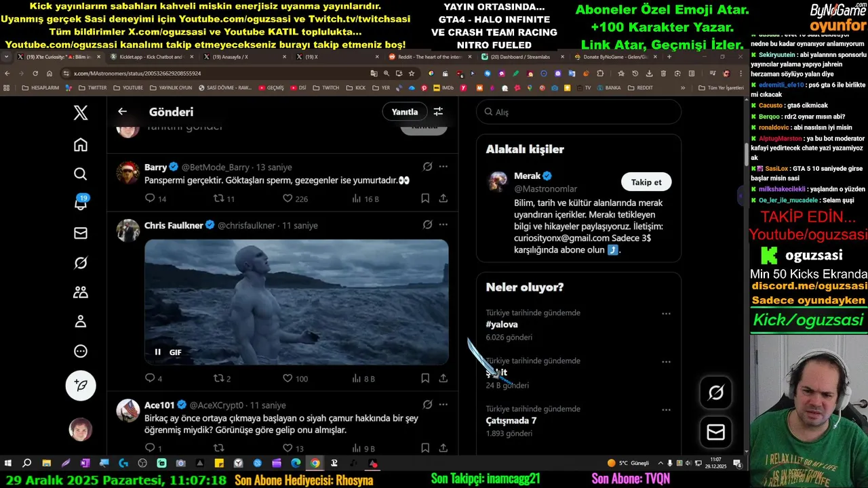The image size is (868, 488).
Task: Open more options on Chris Faulkner's post
Action: pos(443,224)
